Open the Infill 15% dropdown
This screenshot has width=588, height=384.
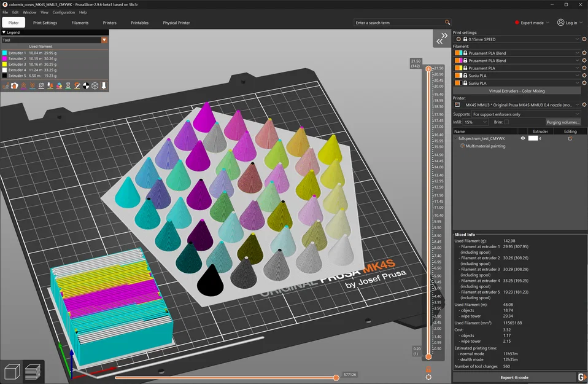476,122
